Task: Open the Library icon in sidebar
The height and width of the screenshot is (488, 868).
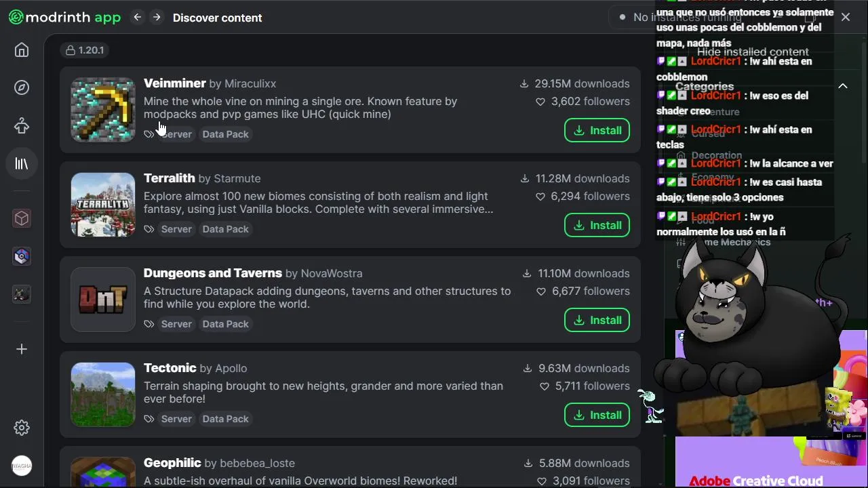Action: (x=22, y=164)
